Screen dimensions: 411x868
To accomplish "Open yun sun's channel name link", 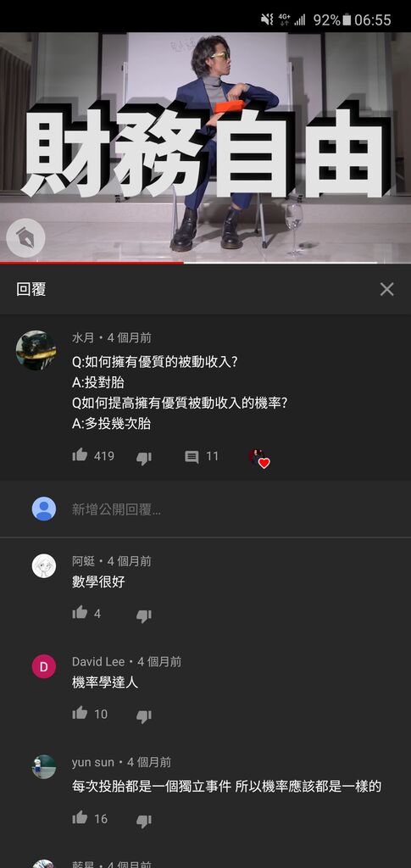I will 93,762.
